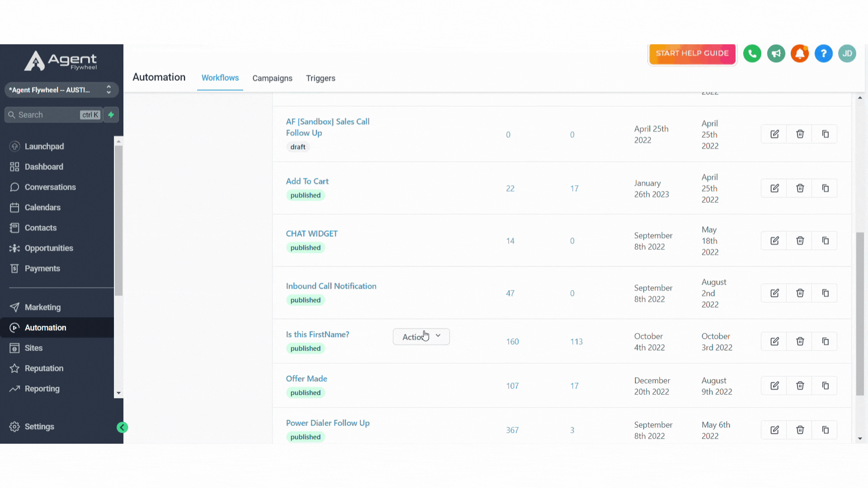Collapse the sidebar with the green chevron
Image resolution: width=868 pixels, height=488 pixels.
[122, 427]
